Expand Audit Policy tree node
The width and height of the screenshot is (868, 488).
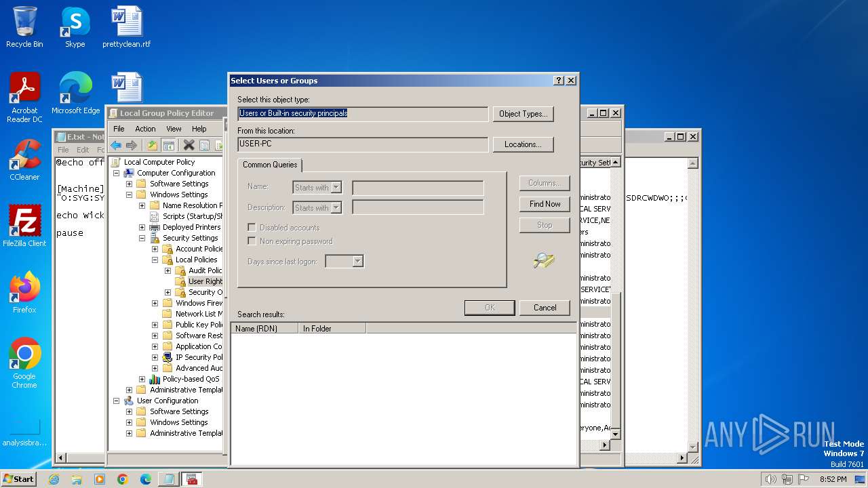[x=167, y=270]
